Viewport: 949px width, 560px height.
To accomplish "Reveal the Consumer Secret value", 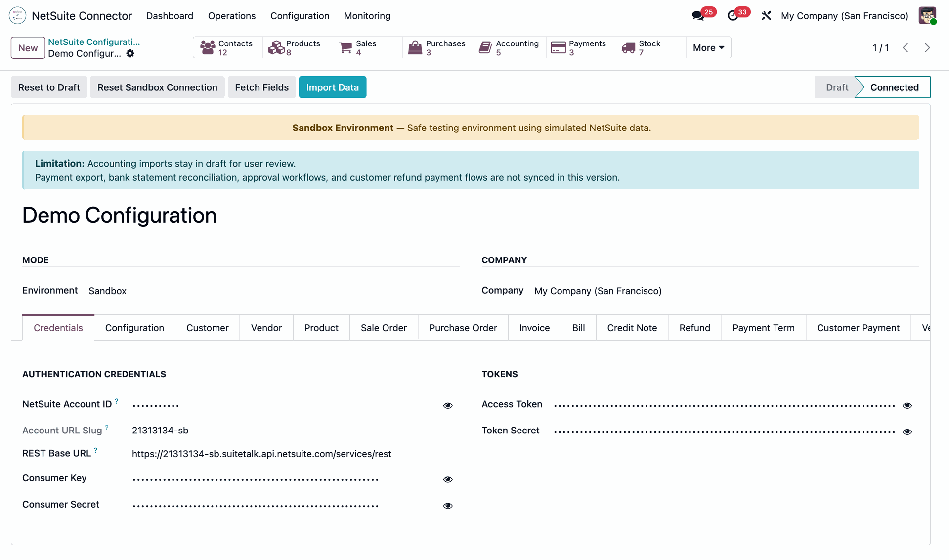I will [x=448, y=506].
